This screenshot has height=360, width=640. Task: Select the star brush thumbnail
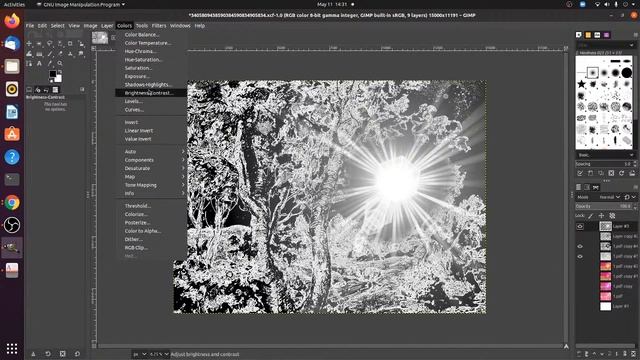(x=581, y=84)
